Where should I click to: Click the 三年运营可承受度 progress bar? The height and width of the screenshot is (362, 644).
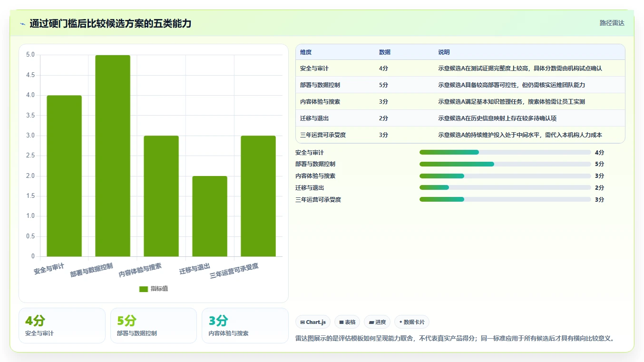505,199
